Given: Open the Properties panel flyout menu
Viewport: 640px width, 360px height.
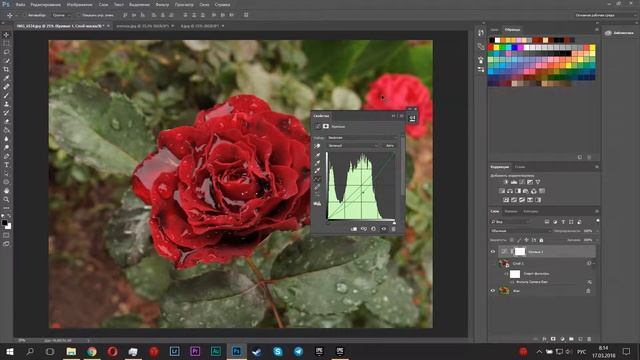Looking at the screenshot, I should [x=402, y=116].
